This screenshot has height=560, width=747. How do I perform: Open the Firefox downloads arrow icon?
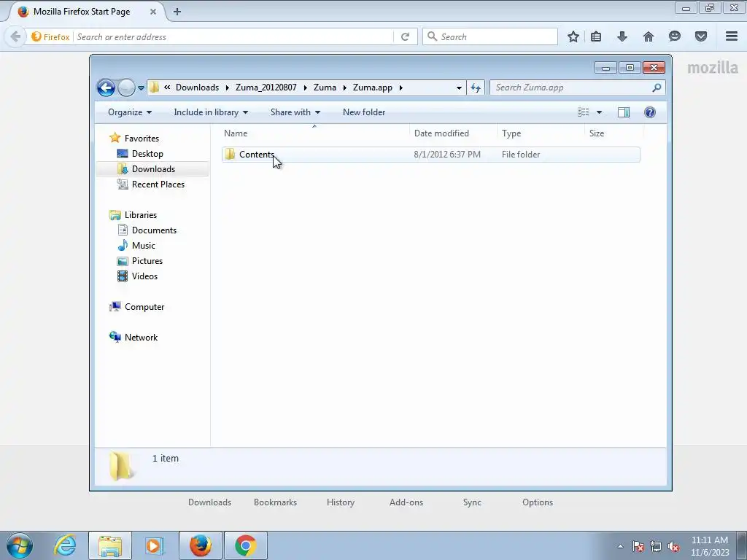(622, 36)
